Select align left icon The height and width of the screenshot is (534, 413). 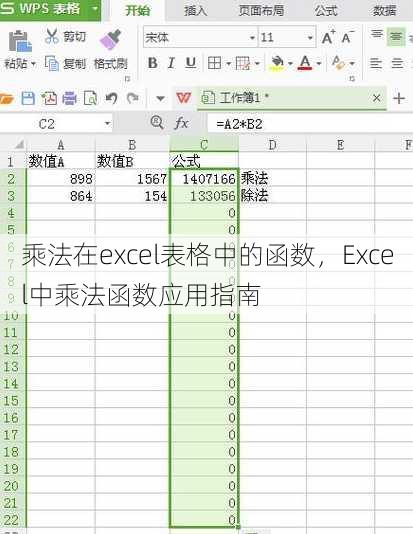[x=376, y=63]
